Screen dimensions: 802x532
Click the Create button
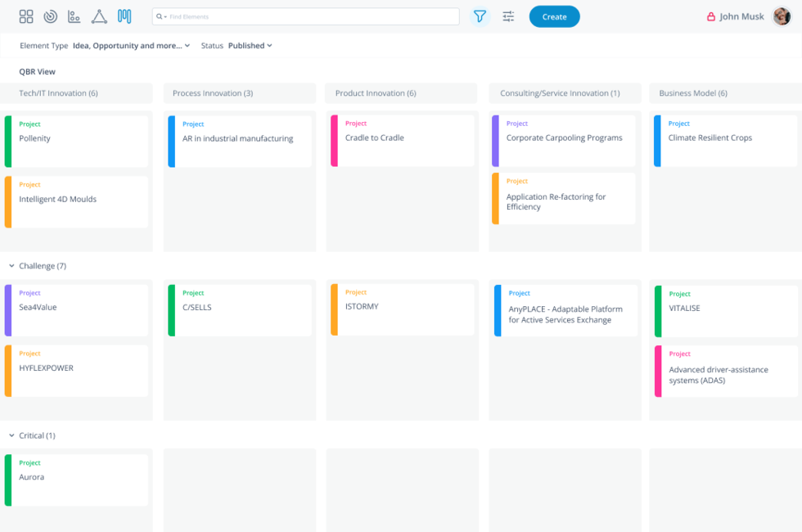[x=555, y=17]
